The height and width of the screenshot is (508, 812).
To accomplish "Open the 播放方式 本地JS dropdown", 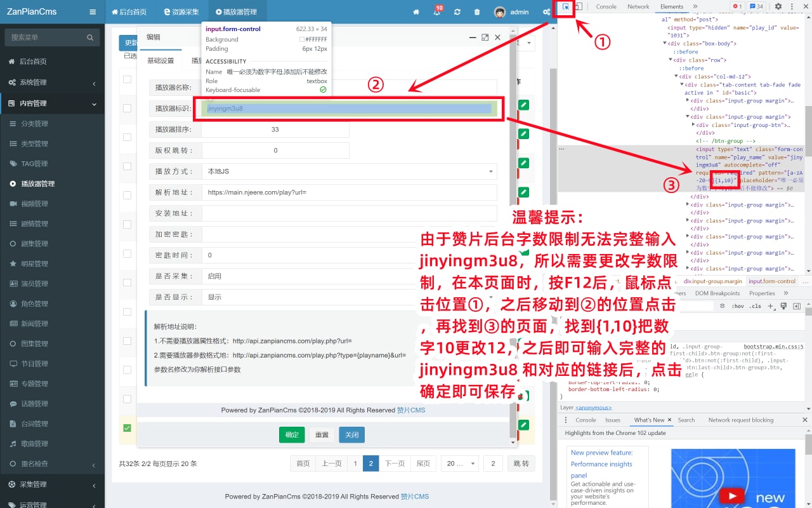I will 349,171.
